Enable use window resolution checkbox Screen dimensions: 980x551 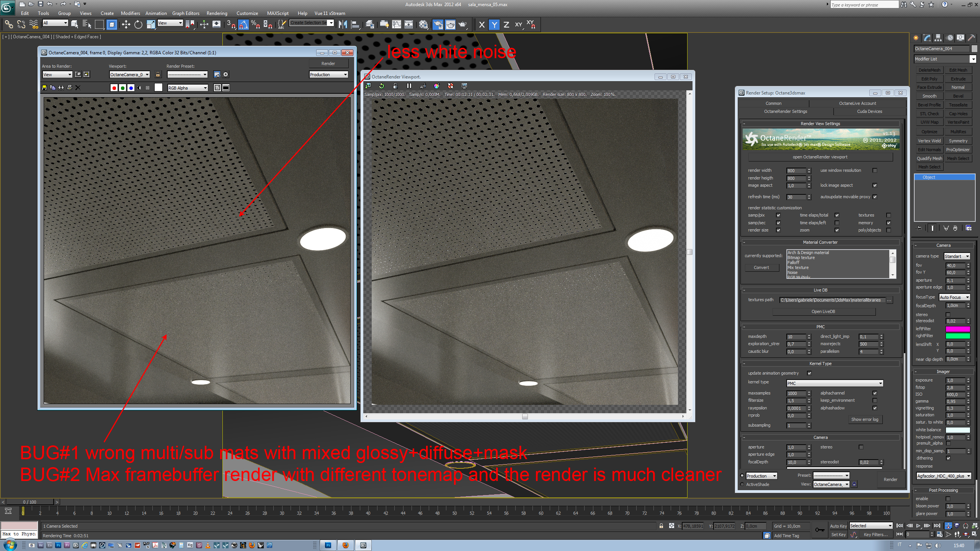875,170
